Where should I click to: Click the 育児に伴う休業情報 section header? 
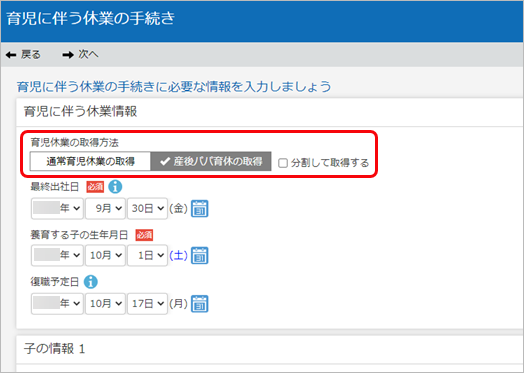tap(80, 111)
